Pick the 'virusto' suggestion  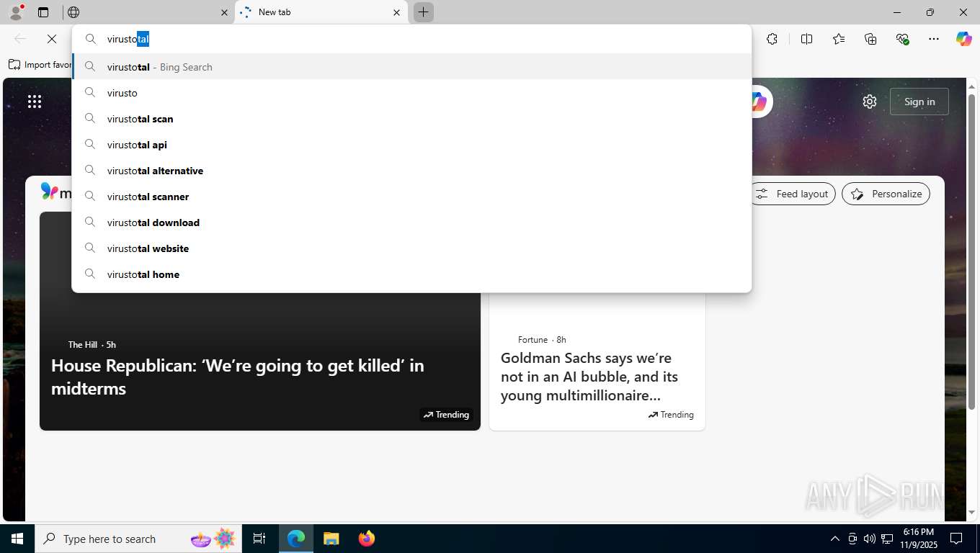[411, 93]
